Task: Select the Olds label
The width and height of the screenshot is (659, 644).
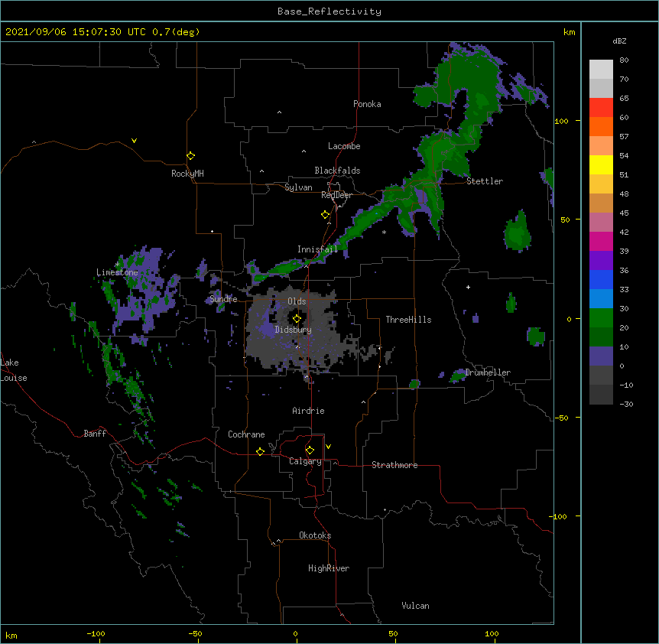Action: 297,301
